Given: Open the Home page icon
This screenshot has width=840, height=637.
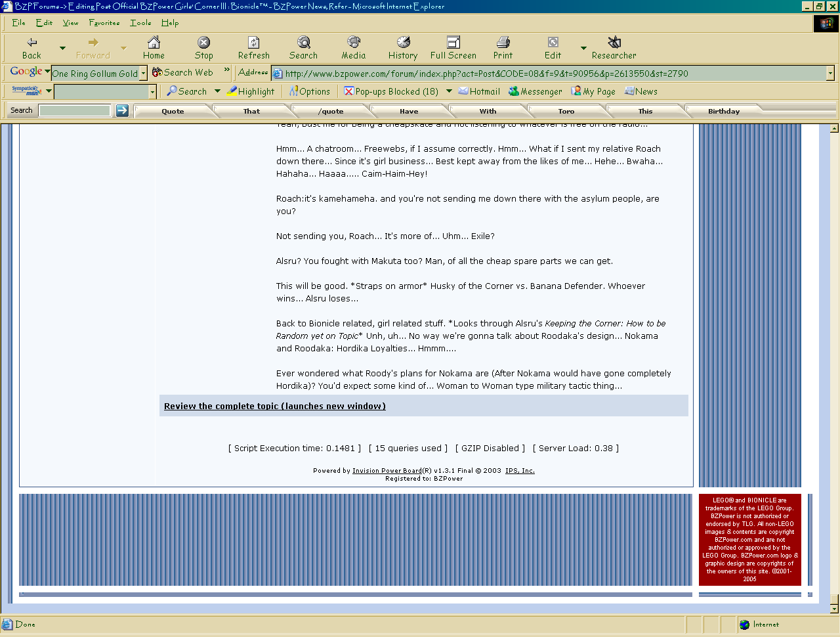Looking at the screenshot, I should tap(154, 43).
